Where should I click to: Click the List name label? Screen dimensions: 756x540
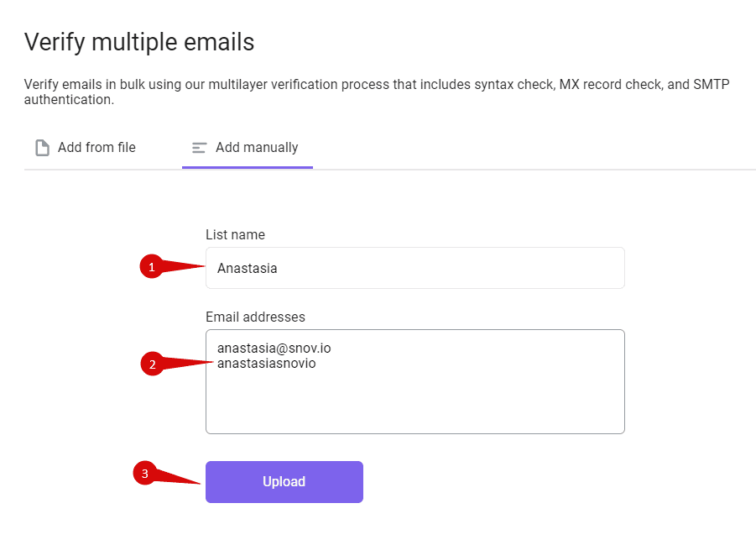pos(235,235)
